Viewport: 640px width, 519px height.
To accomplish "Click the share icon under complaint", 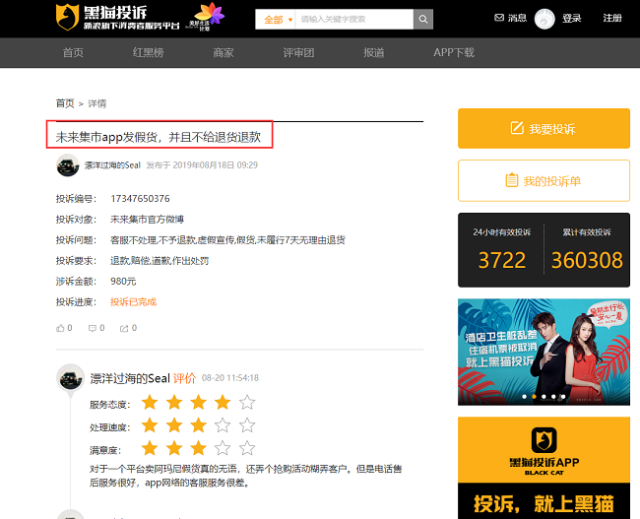I will pyautogui.click(x=124, y=327).
